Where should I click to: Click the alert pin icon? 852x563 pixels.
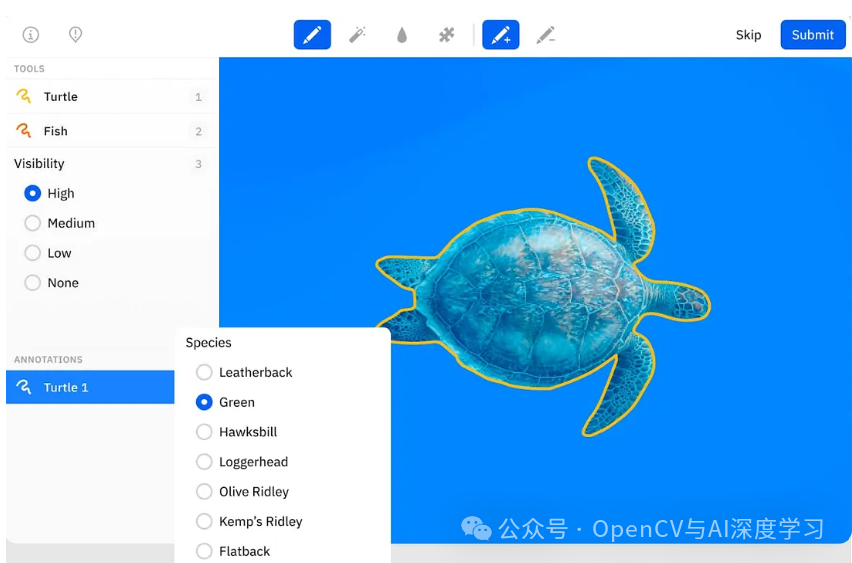tap(75, 35)
